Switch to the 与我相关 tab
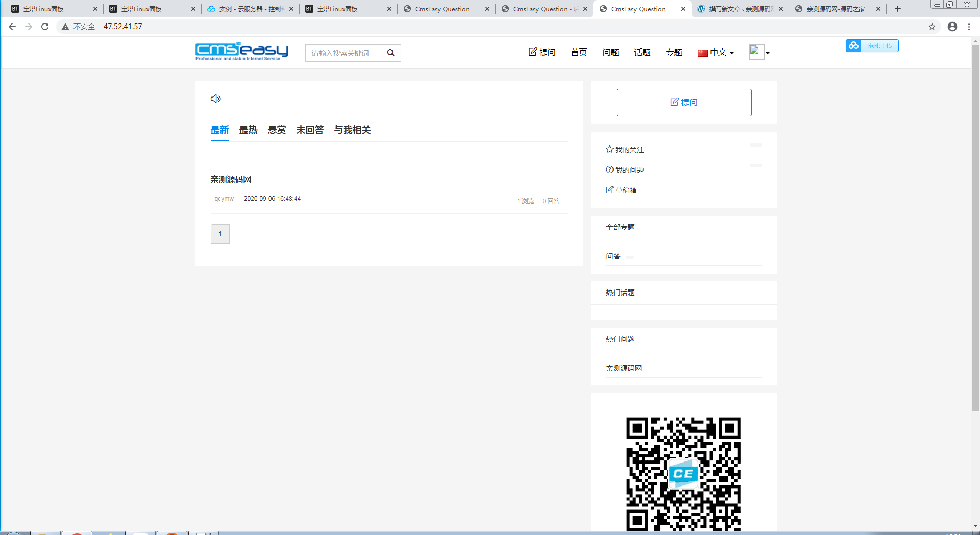 tap(353, 130)
